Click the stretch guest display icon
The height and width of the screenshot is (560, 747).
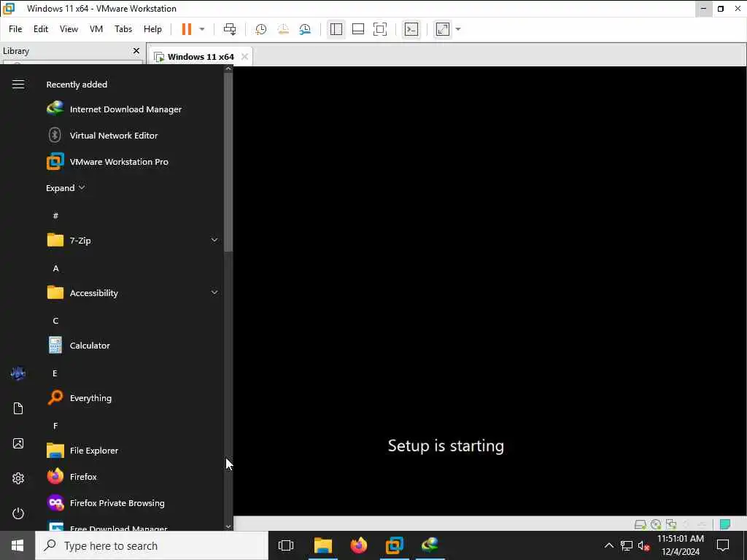(443, 29)
